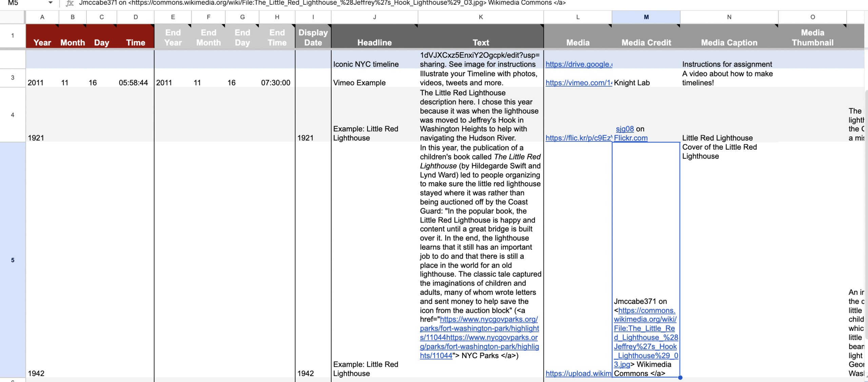
Task: Click the Flickr.com credit link
Action: pyautogui.click(x=631, y=138)
